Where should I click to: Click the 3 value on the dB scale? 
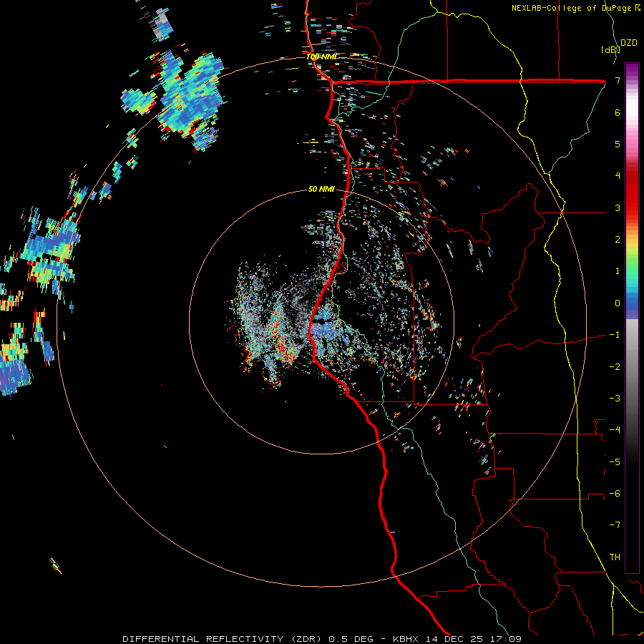click(x=618, y=208)
